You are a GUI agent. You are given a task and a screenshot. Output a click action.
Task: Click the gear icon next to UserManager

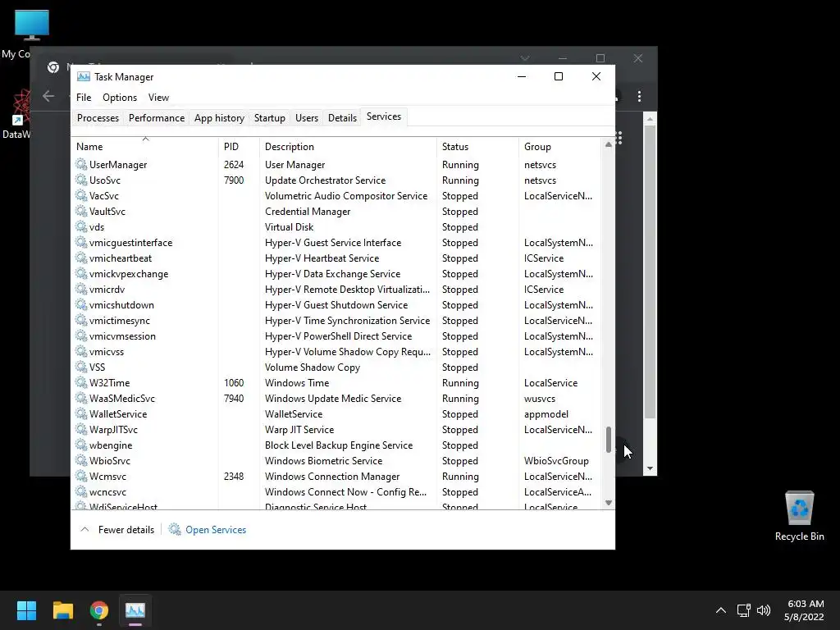(x=81, y=164)
